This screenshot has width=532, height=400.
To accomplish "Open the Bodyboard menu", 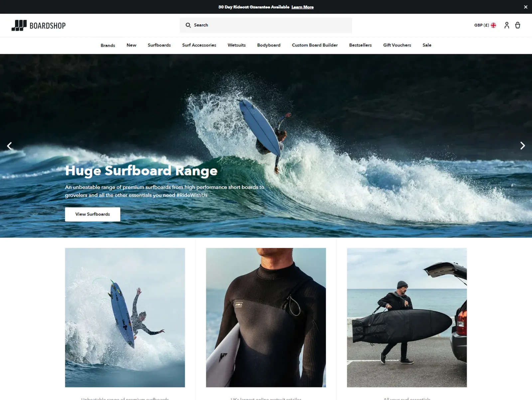I will point(269,45).
